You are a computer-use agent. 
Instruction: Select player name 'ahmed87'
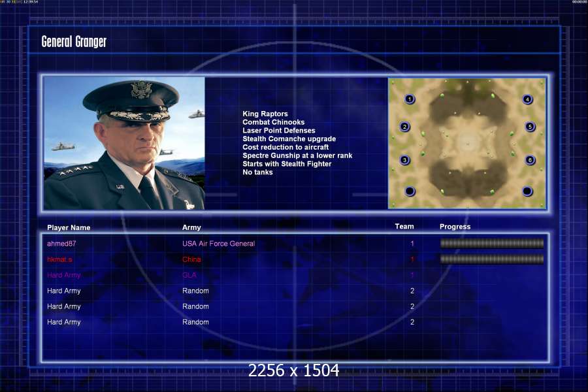click(61, 244)
